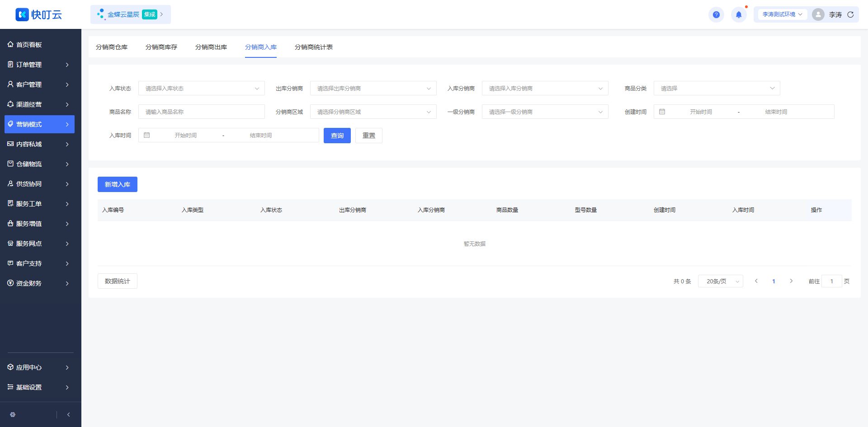This screenshot has width=868, height=427.
Task: Click the 金蝶云星辰 integration icon
Action: (x=101, y=14)
